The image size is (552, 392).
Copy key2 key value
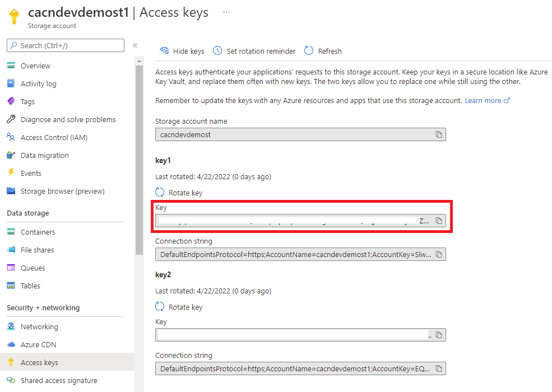(439, 335)
